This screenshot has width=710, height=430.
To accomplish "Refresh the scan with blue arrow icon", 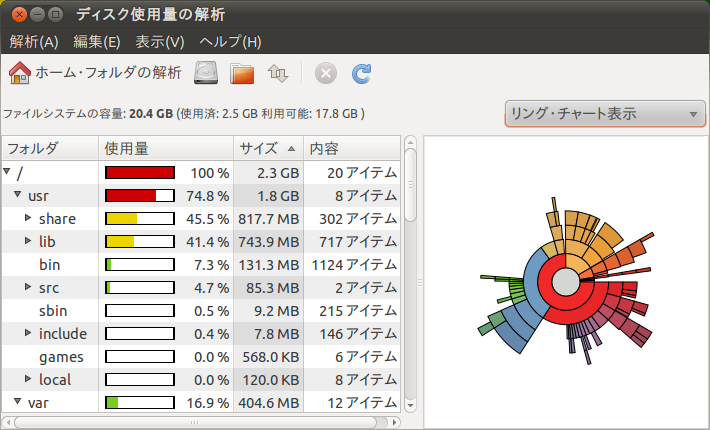I will click(x=361, y=73).
